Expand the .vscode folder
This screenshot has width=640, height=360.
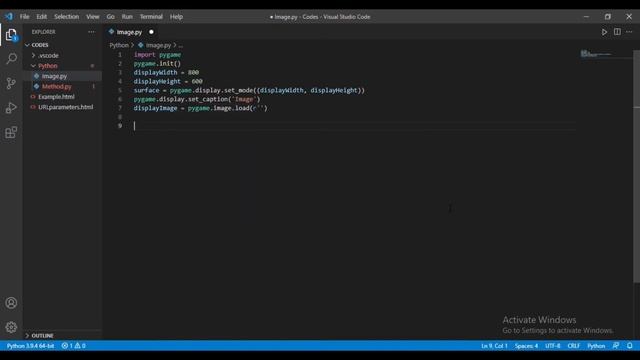(48, 56)
